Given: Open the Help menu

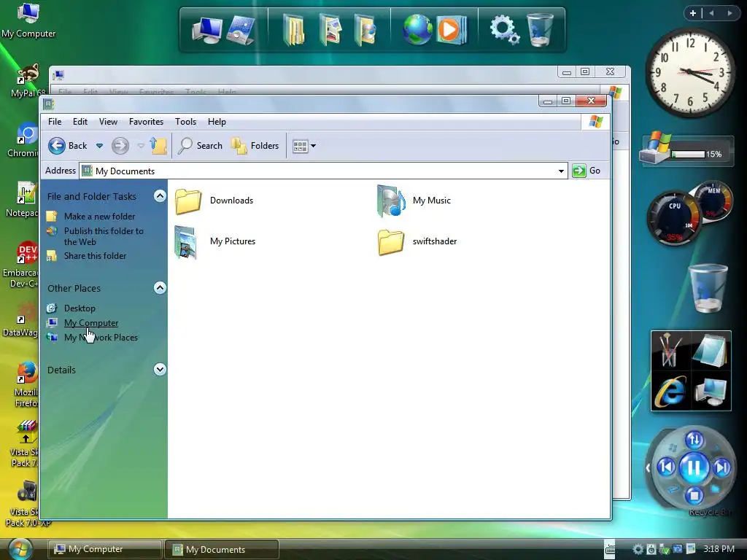Looking at the screenshot, I should pos(217,122).
